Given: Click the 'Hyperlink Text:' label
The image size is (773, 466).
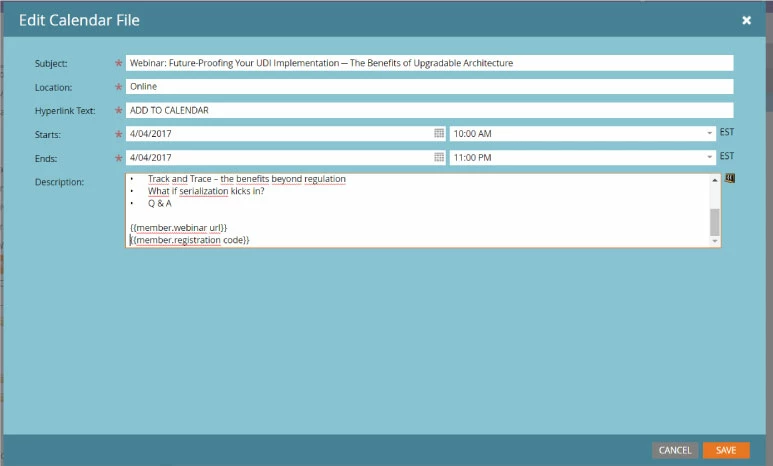Looking at the screenshot, I should coord(65,111).
